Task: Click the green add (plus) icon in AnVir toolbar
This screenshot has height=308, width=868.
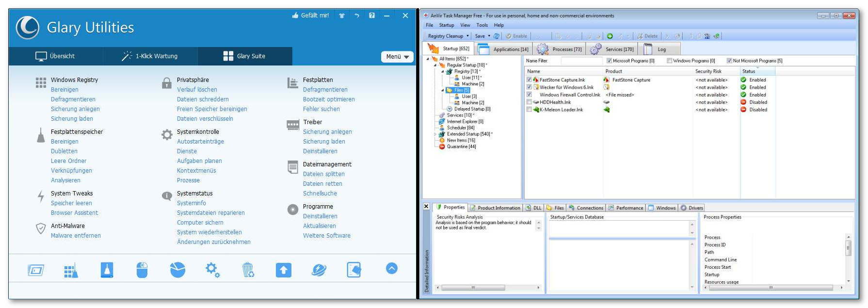Action: pos(610,36)
